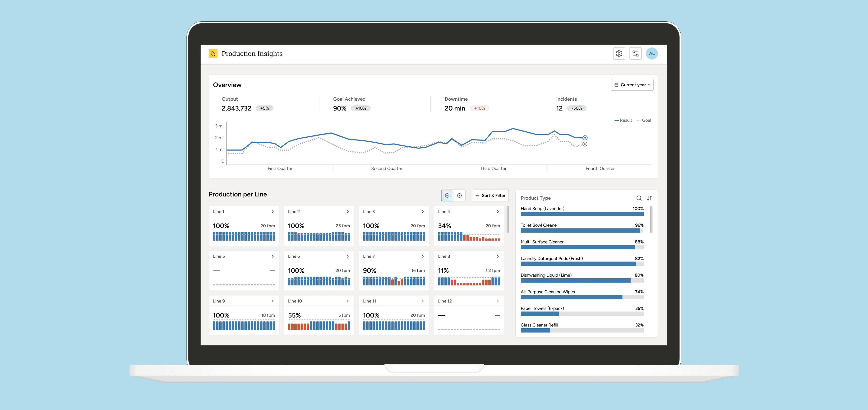Screen dimensions: 868x410
Task: Sort product types with arrows icon
Action: pyautogui.click(x=649, y=198)
